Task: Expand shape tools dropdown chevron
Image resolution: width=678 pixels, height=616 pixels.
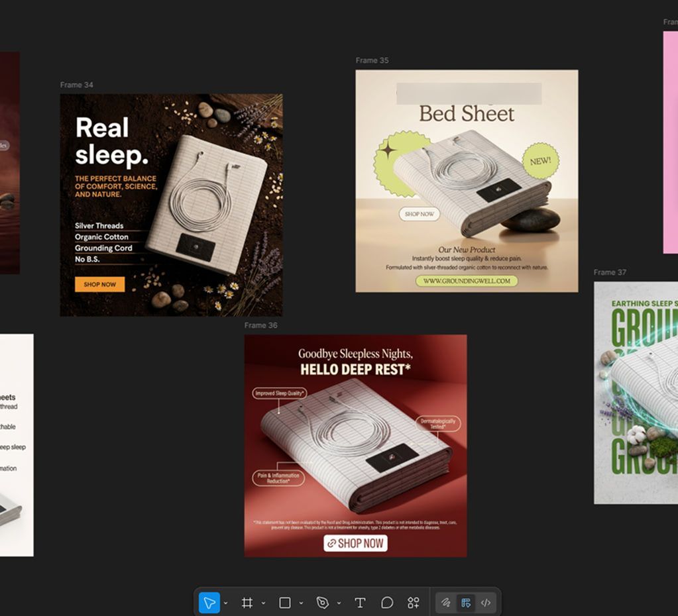Action: (x=301, y=603)
